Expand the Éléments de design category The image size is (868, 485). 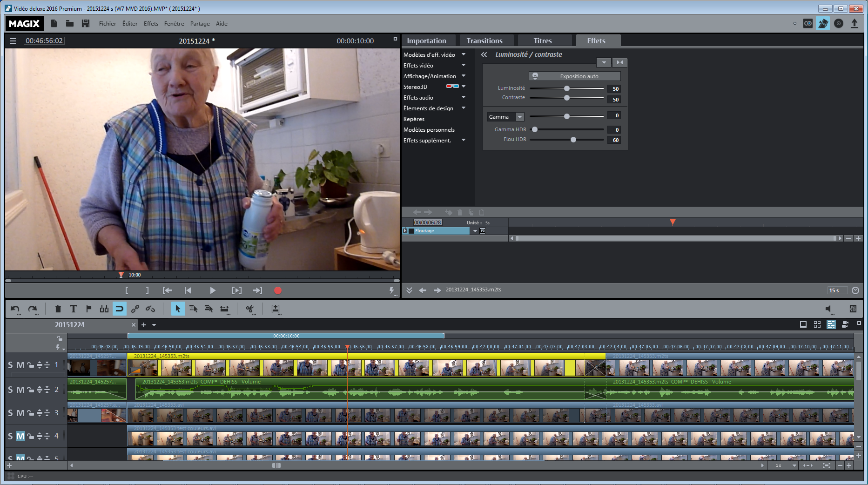(464, 108)
